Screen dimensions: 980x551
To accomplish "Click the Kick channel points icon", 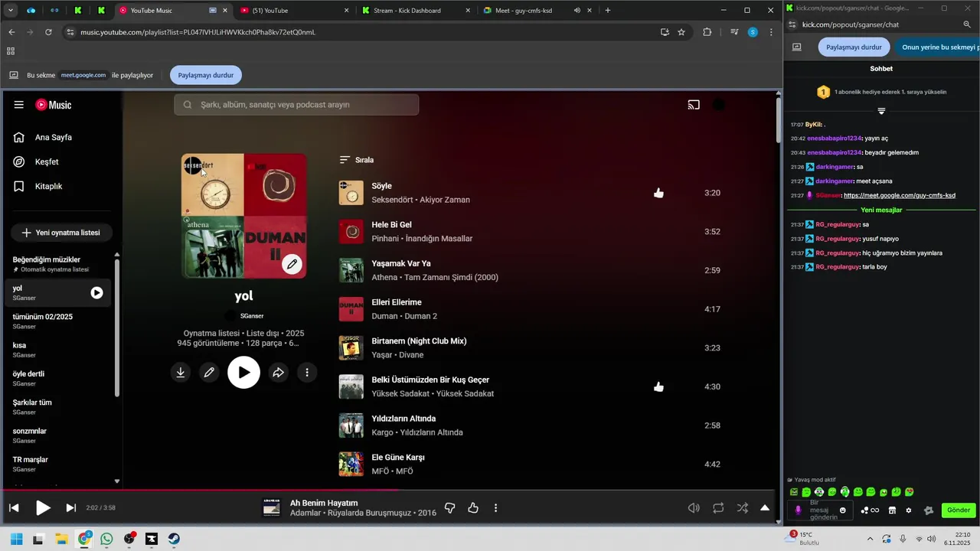I will point(870,510).
